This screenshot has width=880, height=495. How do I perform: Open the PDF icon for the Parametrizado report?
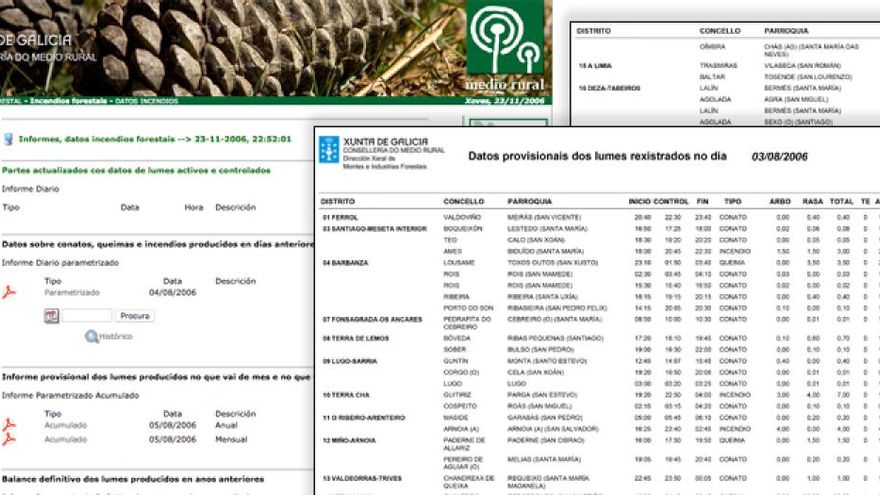click(10, 292)
